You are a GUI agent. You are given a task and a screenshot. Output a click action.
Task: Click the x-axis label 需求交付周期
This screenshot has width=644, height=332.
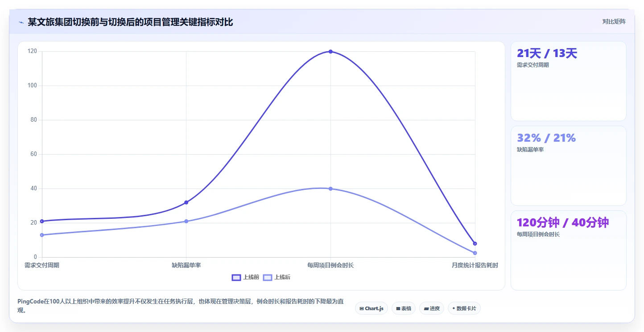(x=42, y=265)
